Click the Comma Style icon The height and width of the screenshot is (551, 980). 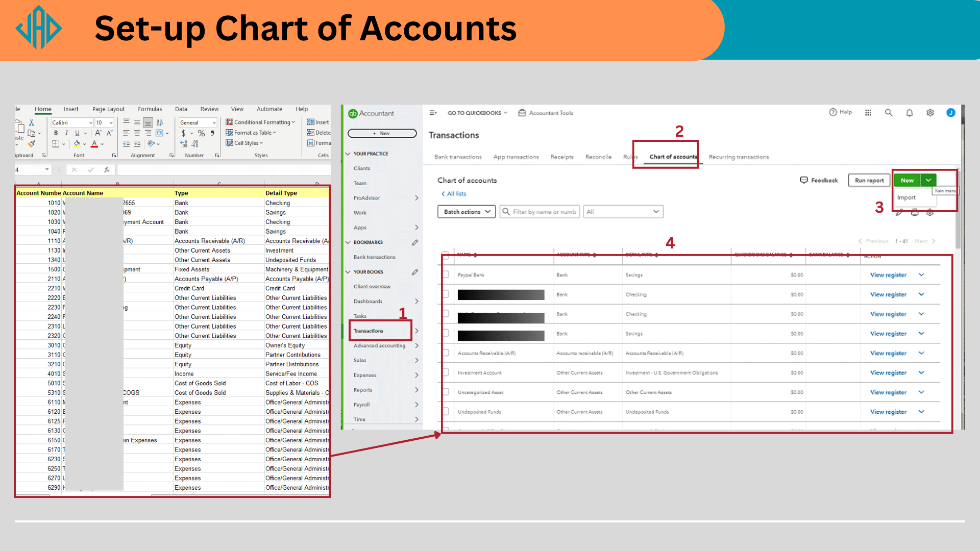[x=212, y=133]
